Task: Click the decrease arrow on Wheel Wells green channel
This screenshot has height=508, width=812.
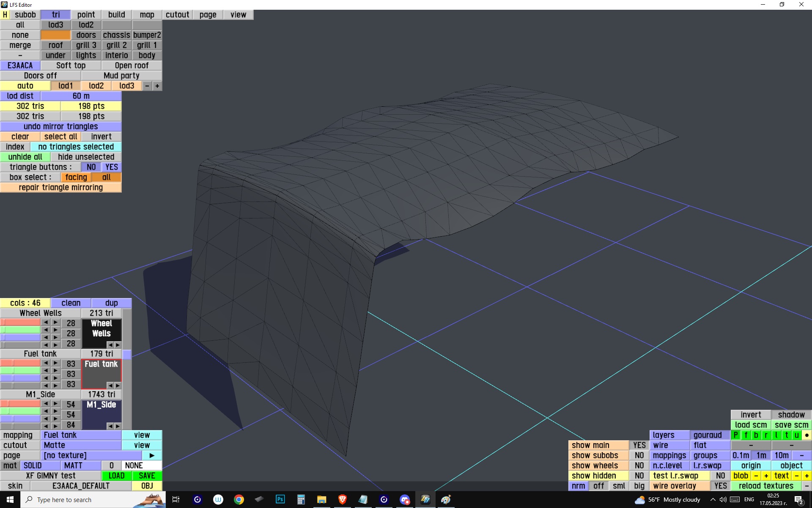Action: (46, 330)
